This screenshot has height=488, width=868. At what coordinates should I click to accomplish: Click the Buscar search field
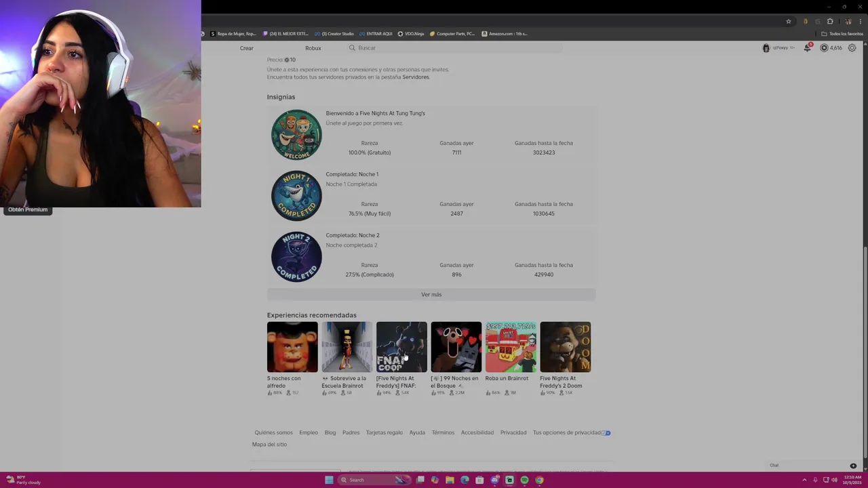click(454, 48)
